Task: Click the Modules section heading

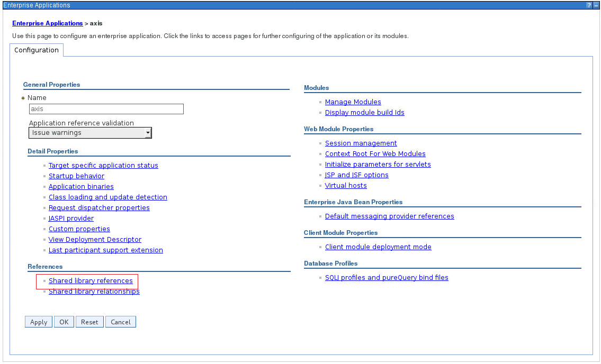Action: point(317,88)
